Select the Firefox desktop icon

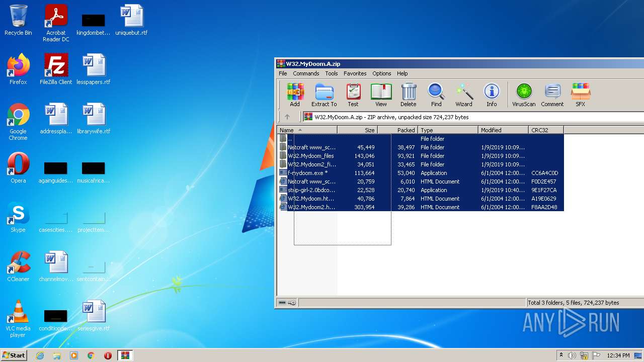coord(18,69)
